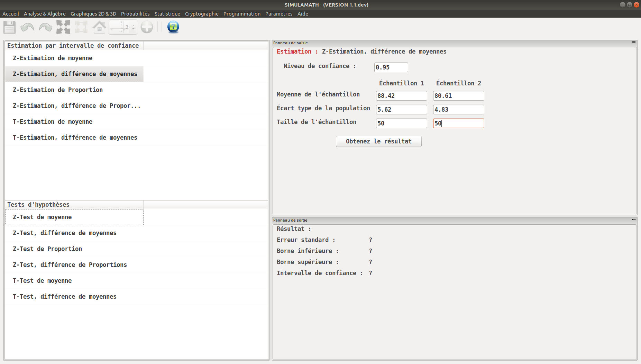641x364 pixels.
Task: Click the Échantillon 2 column header
Action: pos(458,83)
